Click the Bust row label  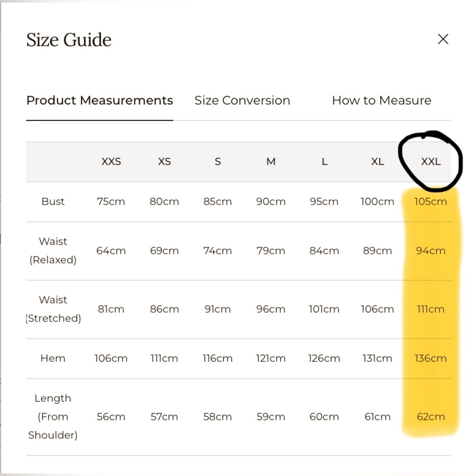pos(53,201)
